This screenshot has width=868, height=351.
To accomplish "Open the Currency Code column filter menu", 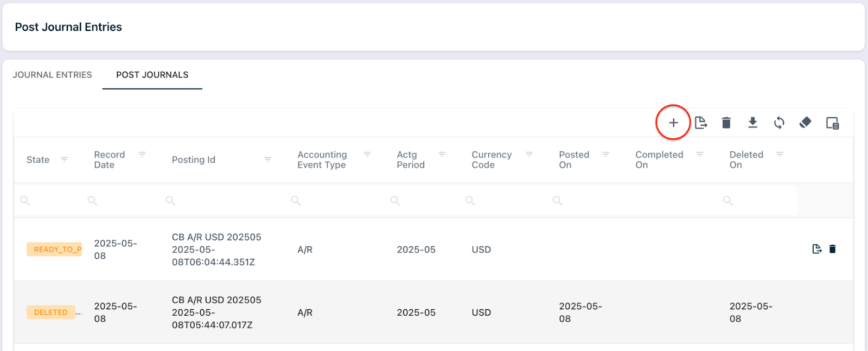I will tap(529, 155).
